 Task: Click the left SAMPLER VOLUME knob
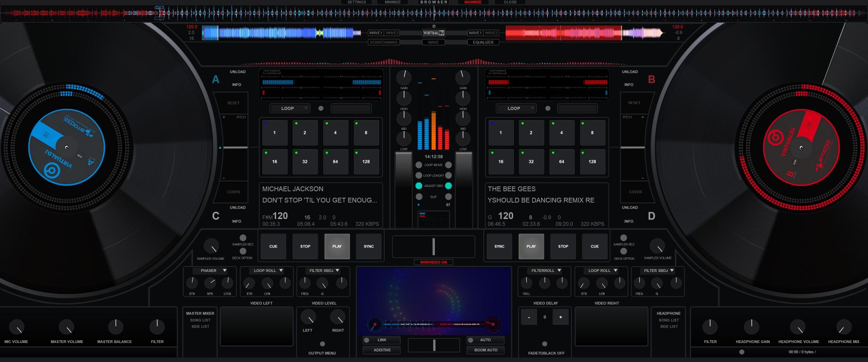click(x=211, y=246)
